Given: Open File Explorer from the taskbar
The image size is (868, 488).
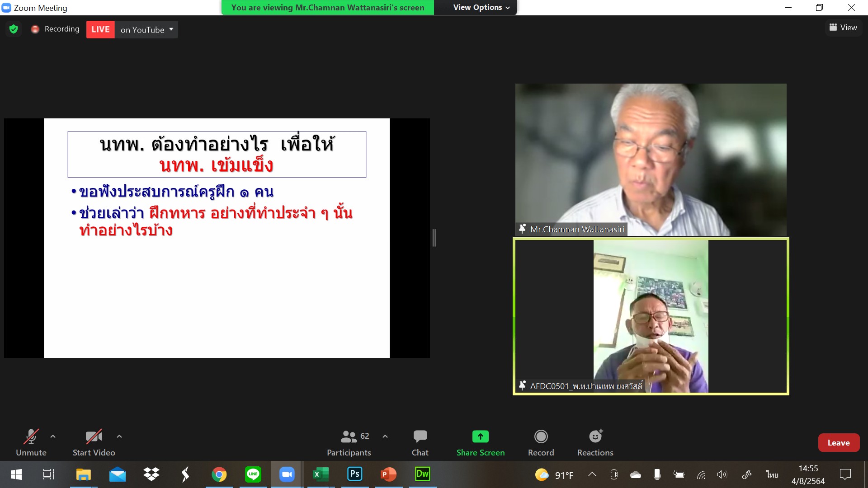Looking at the screenshot, I should point(83,474).
